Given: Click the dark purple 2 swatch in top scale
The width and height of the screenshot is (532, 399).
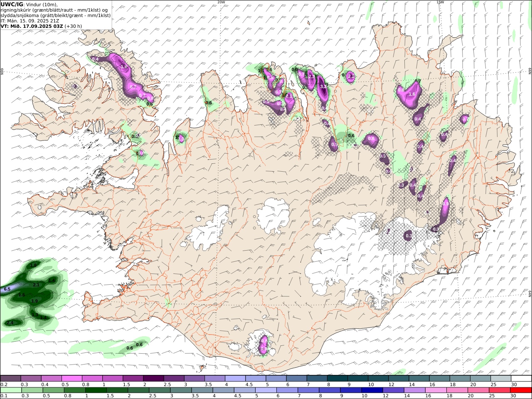Looking at the screenshot, I should coord(153,378).
